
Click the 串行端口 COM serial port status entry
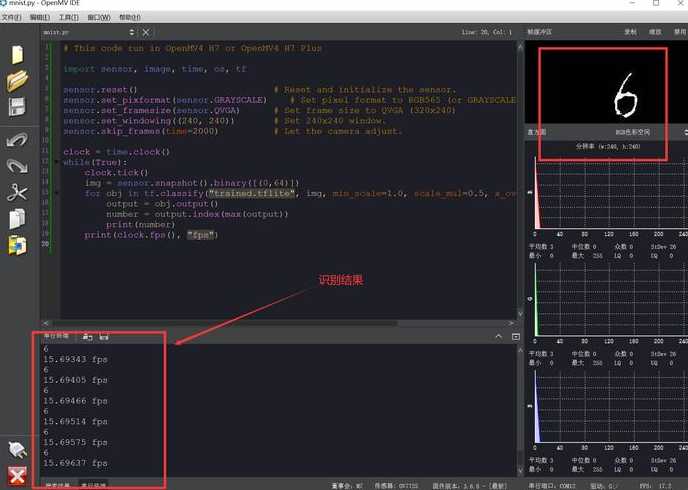point(552,486)
